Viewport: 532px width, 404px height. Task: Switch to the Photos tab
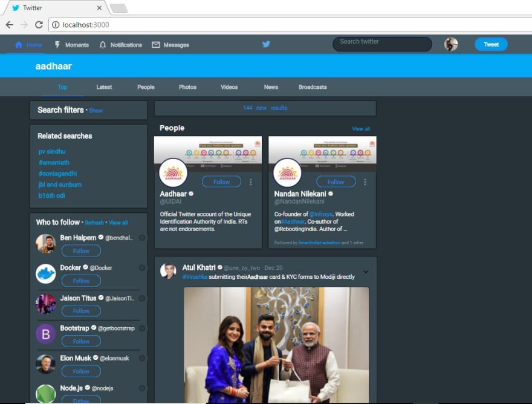pos(187,87)
